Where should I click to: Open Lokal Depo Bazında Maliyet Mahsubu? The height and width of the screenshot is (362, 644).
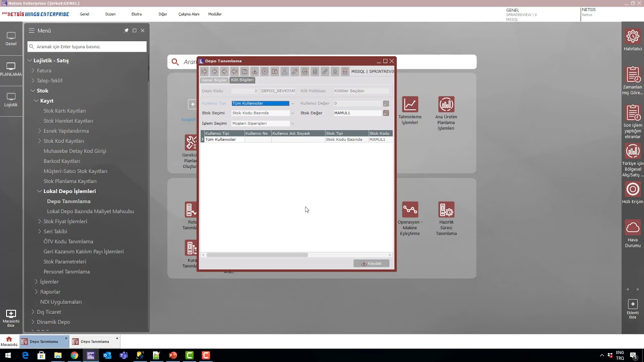point(91,211)
